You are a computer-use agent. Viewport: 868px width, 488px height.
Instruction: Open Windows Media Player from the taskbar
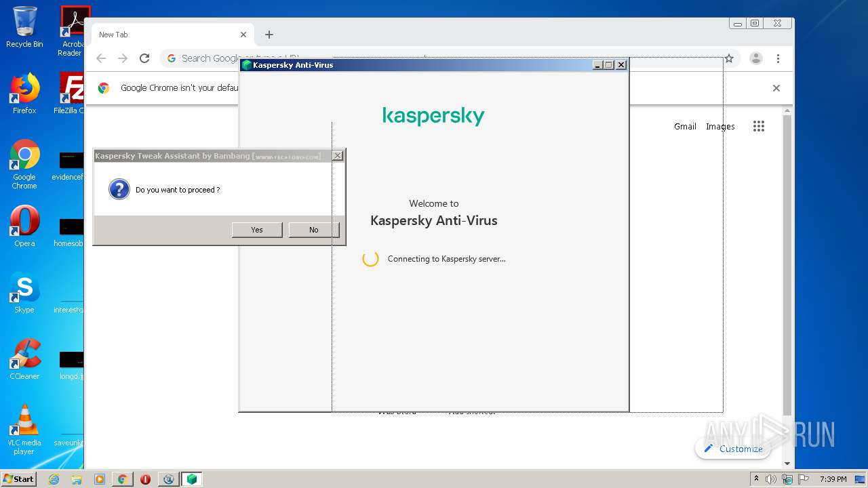click(99, 479)
